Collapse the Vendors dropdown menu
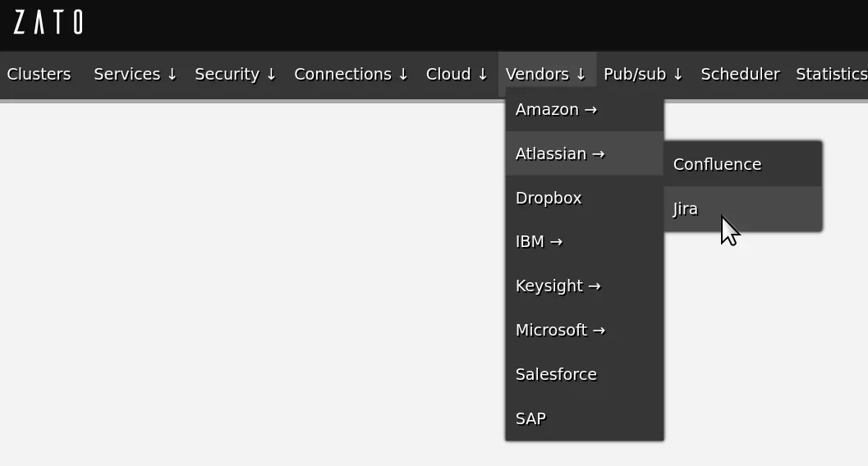This screenshot has width=868, height=466. (x=546, y=75)
